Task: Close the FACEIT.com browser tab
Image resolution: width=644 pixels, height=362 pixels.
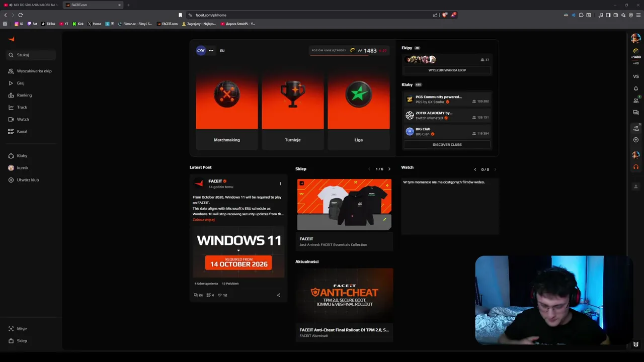Action: coord(119,5)
